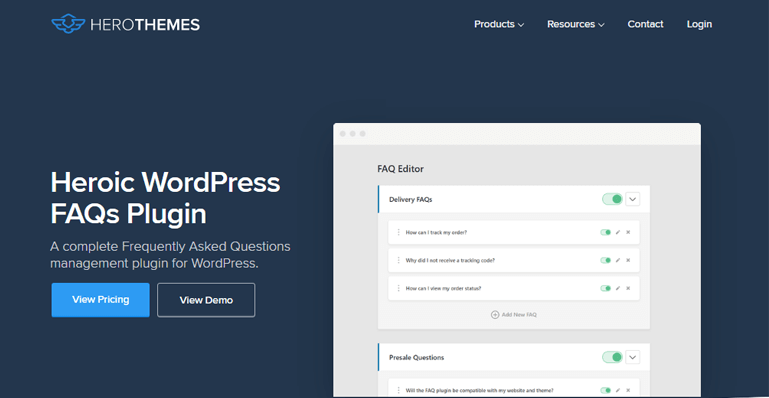769x398 pixels.
Task: Collapse the Presale Questions group chevron
Action: coord(633,357)
